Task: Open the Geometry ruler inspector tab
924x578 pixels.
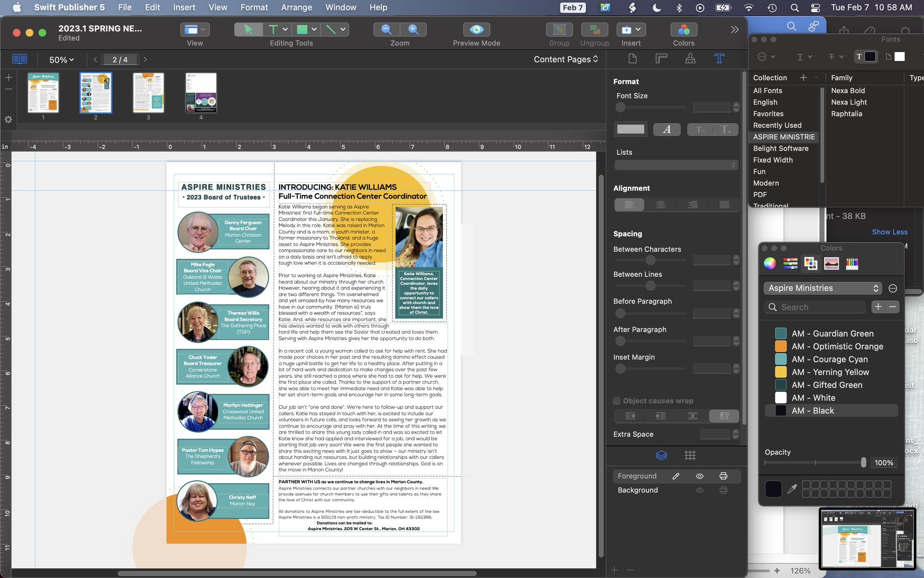Action: click(661, 59)
